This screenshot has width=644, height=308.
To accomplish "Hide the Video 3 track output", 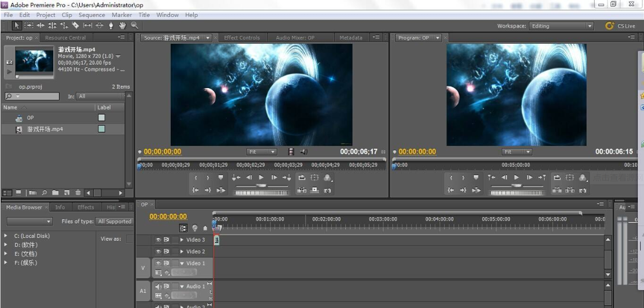I will pyautogui.click(x=158, y=240).
